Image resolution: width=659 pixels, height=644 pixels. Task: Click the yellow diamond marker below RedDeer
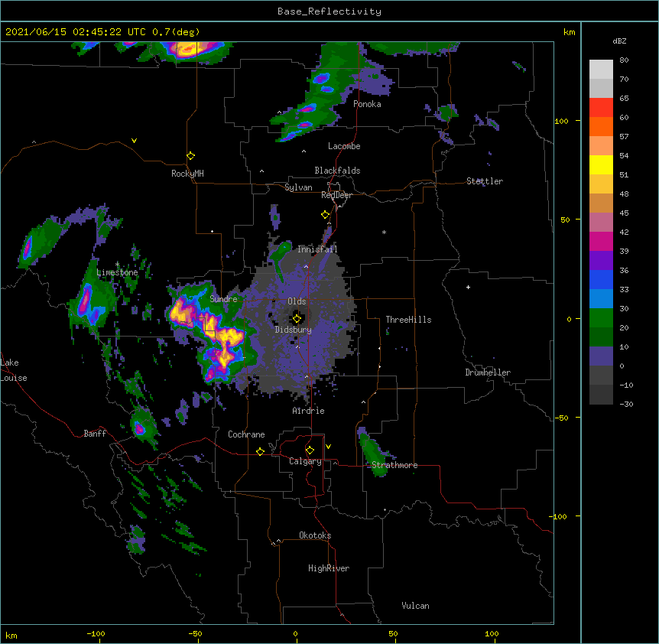(x=326, y=215)
